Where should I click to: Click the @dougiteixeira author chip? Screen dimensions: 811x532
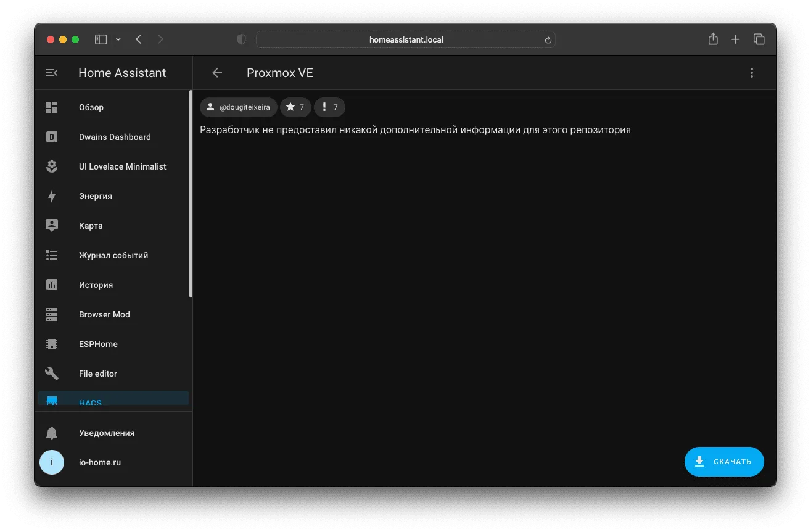coord(238,107)
